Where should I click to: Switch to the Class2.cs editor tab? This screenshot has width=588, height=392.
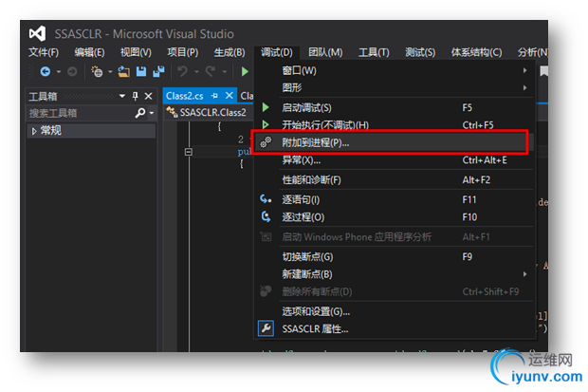click(185, 96)
